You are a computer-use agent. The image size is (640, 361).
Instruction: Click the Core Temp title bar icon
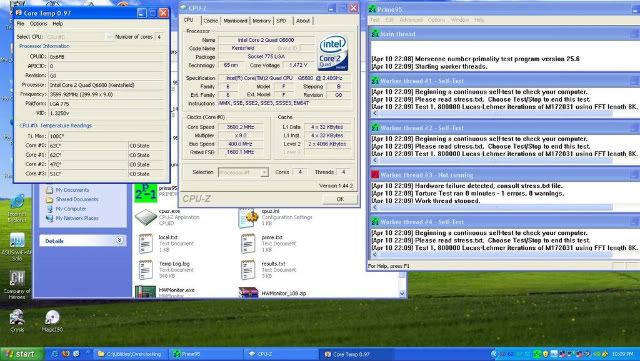(x=18, y=13)
